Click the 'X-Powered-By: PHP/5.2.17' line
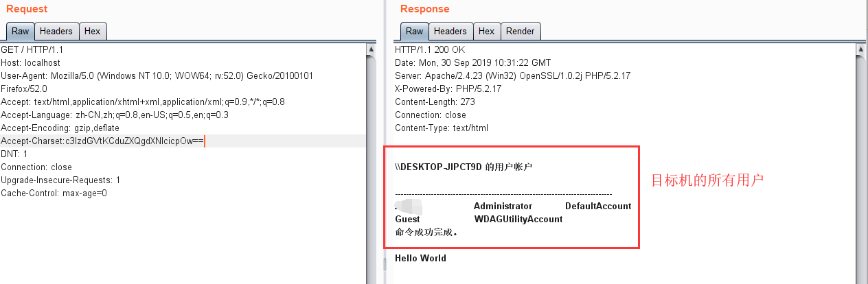Image resolution: width=868 pixels, height=284 pixels. tap(448, 89)
